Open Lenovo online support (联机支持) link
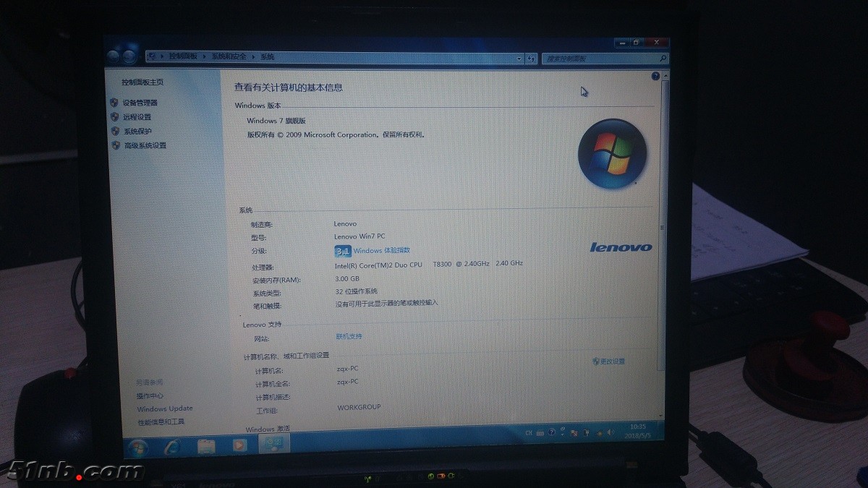Screen dimensions: 868x488 coord(349,336)
